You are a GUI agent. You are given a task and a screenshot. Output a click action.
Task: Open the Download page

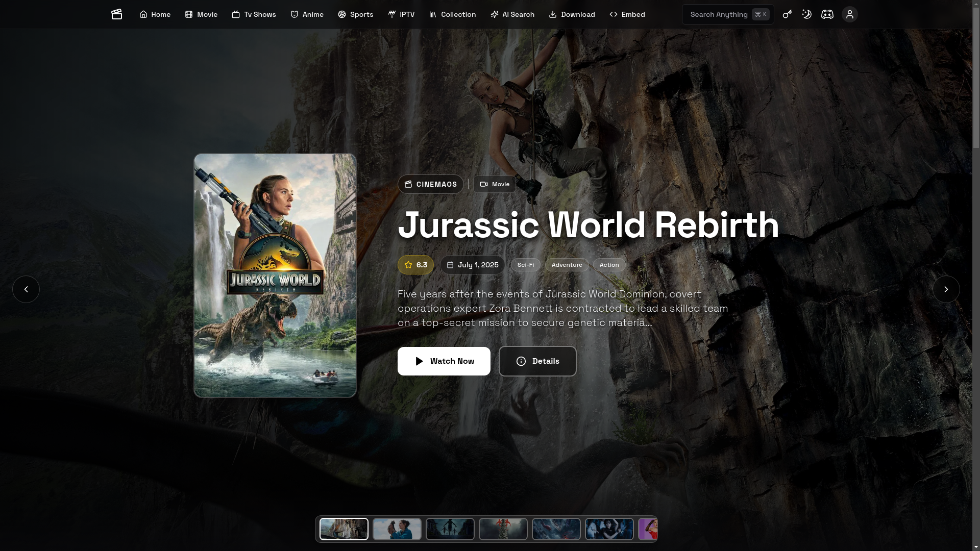[x=572, y=14]
